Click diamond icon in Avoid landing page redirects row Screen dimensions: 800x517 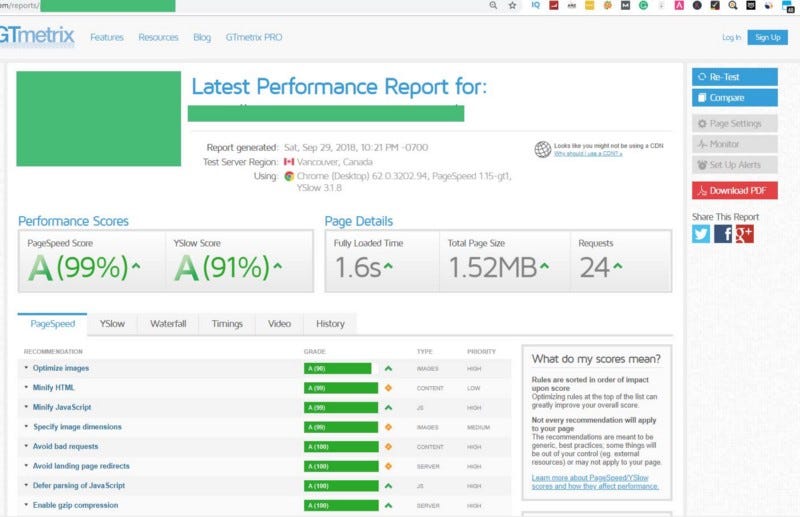[388, 466]
